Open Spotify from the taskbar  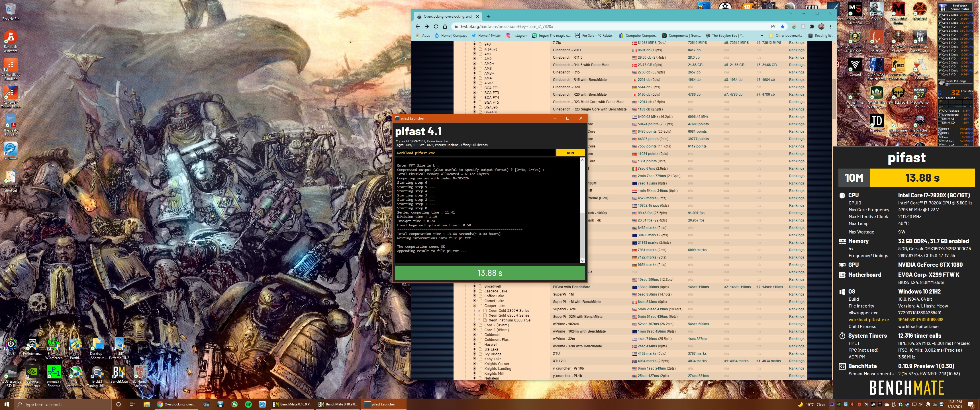point(248,404)
